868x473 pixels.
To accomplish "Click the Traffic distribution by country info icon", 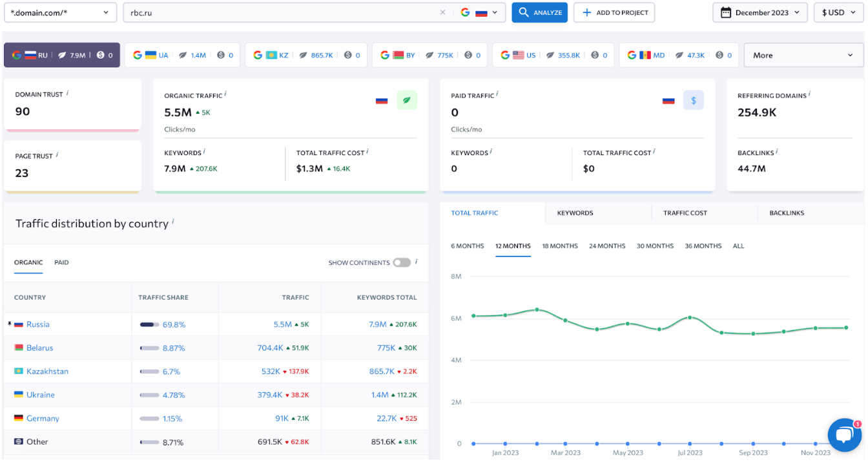I will (173, 221).
